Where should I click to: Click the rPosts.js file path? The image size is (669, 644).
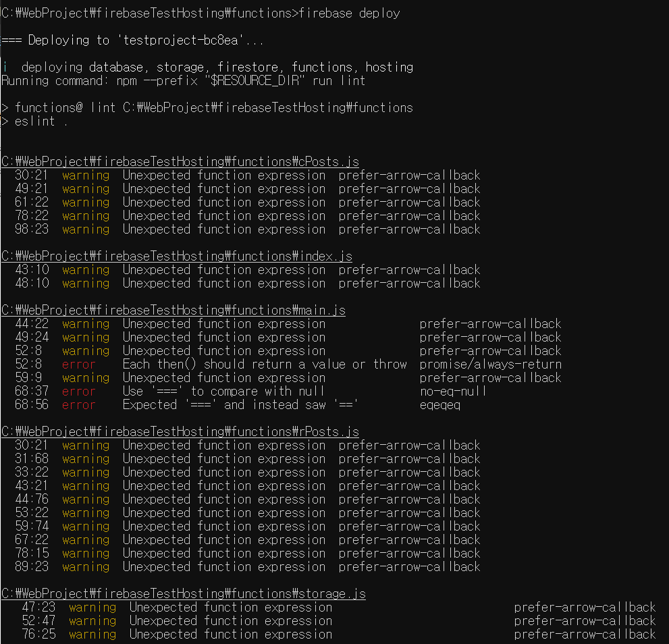click(180, 431)
